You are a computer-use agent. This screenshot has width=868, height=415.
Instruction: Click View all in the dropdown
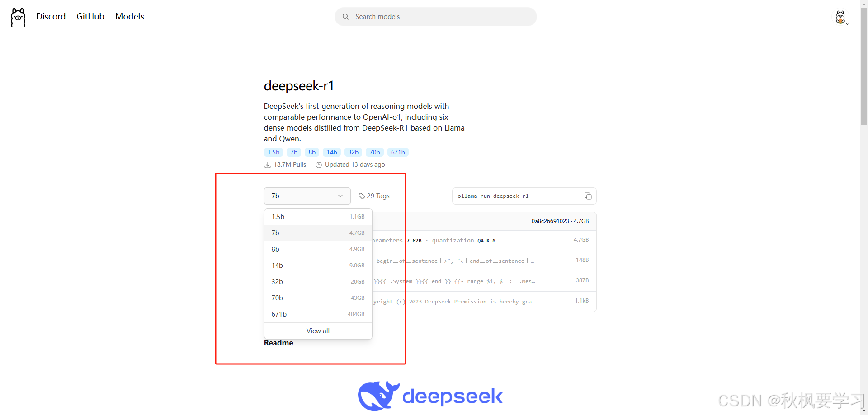[318, 331]
